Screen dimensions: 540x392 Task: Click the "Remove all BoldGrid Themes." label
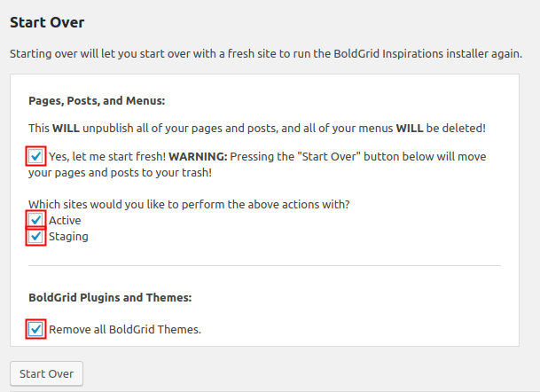click(125, 330)
